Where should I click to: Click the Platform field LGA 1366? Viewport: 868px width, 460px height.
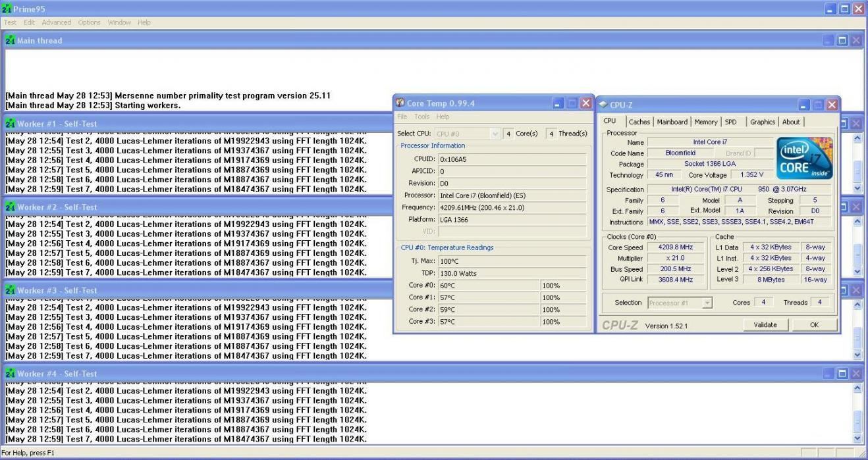point(512,219)
